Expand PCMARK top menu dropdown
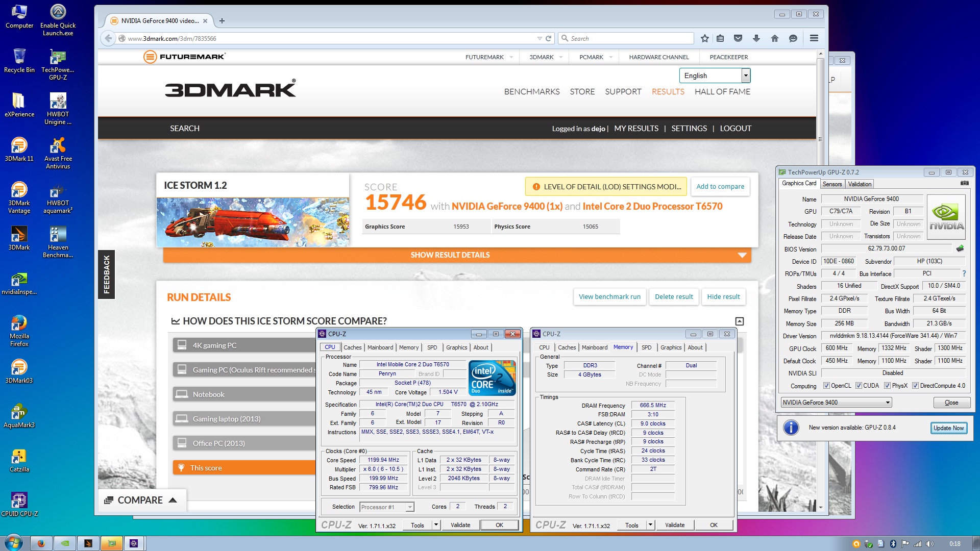Viewport: 980px width, 551px height. [x=610, y=57]
